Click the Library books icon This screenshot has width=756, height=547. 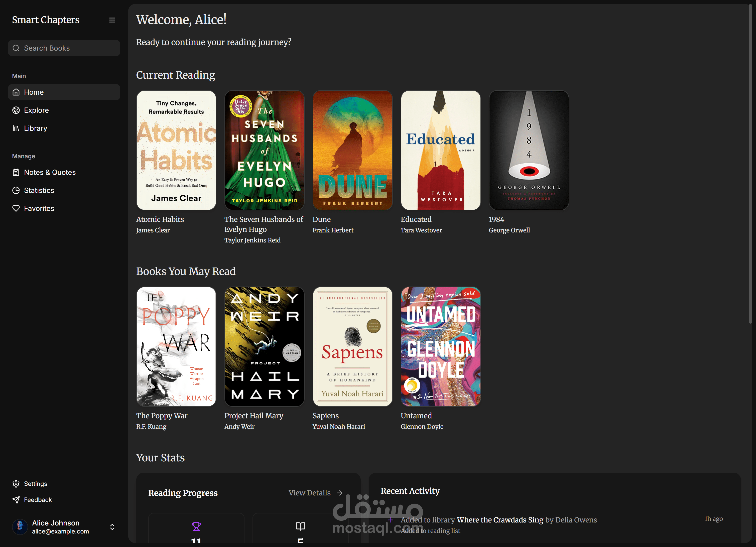[16, 128]
